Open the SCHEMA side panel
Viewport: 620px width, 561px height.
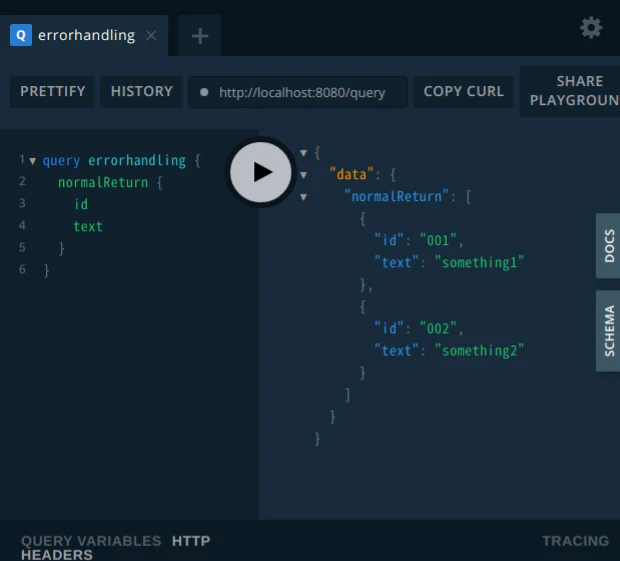point(609,331)
